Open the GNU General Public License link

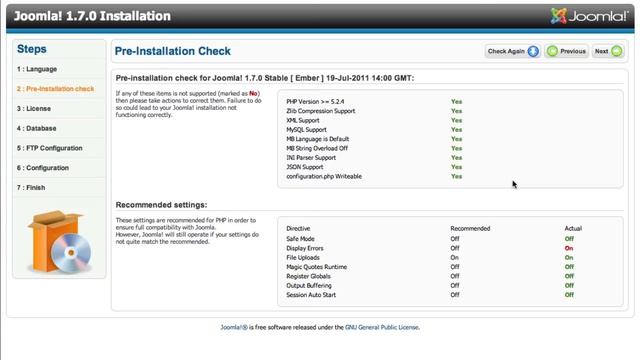pyautogui.click(x=382, y=327)
